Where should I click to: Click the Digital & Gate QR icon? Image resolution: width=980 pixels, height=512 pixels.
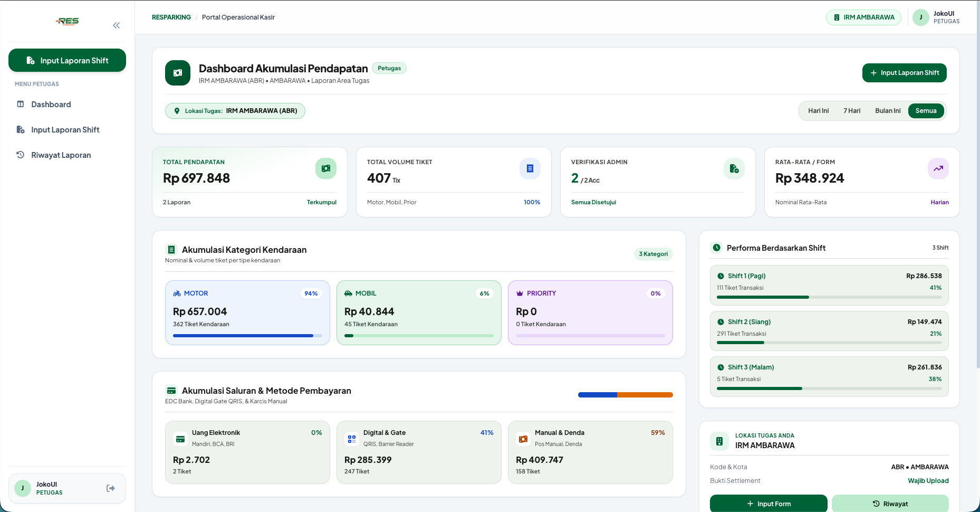pyautogui.click(x=352, y=439)
